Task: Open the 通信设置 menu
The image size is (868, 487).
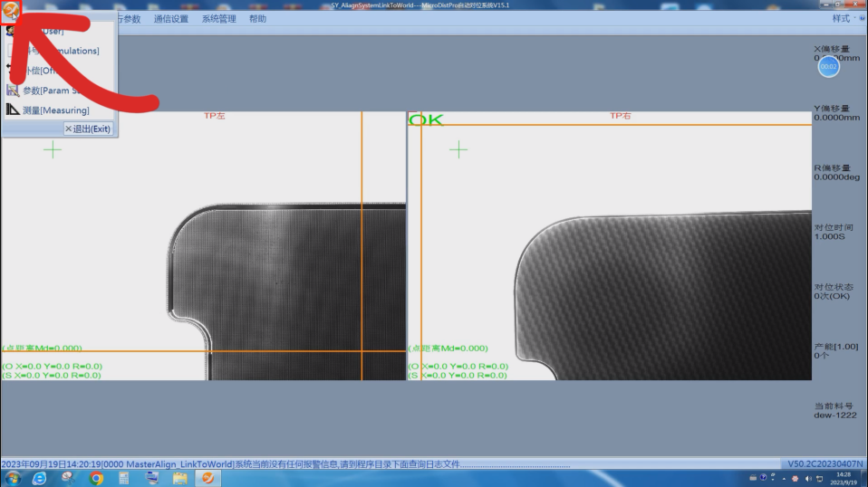Action: pos(170,19)
